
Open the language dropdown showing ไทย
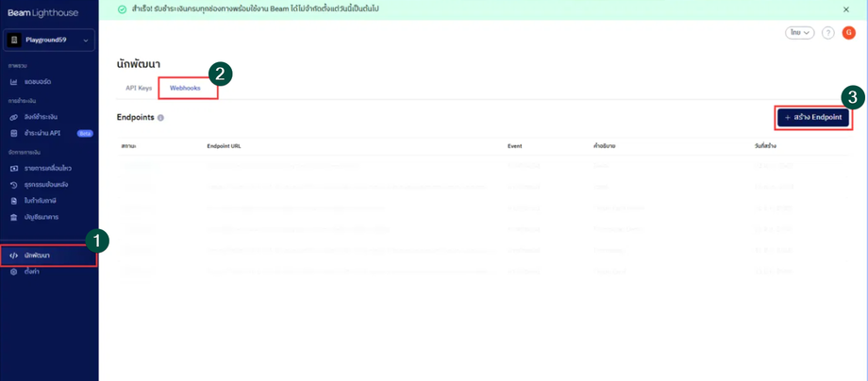(800, 33)
